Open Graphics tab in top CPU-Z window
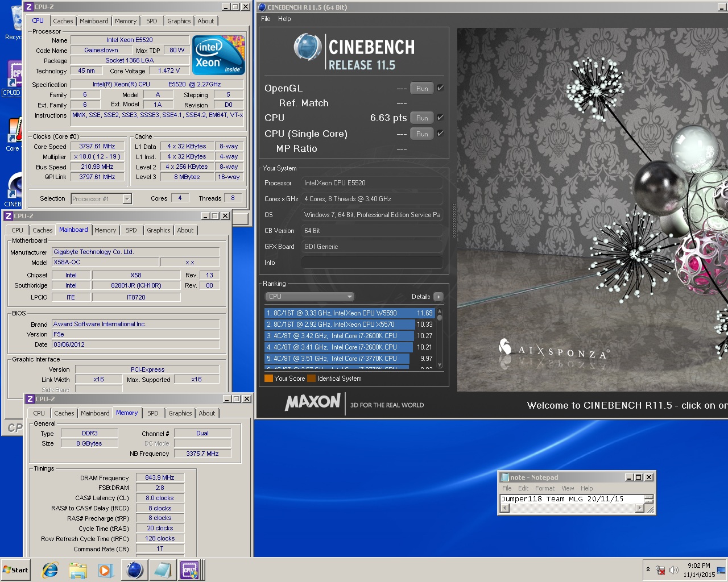The image size is (728, 582). point(179,21)
